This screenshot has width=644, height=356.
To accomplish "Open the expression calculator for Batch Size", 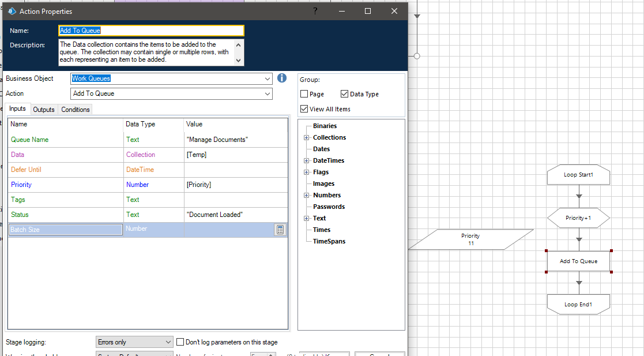I will (x=280, y=229).
